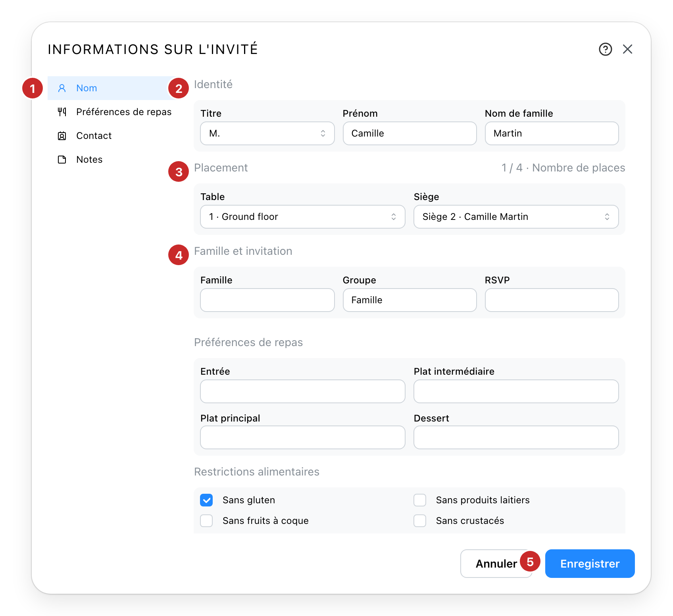Click the Nom de famille field Martin

552,133
